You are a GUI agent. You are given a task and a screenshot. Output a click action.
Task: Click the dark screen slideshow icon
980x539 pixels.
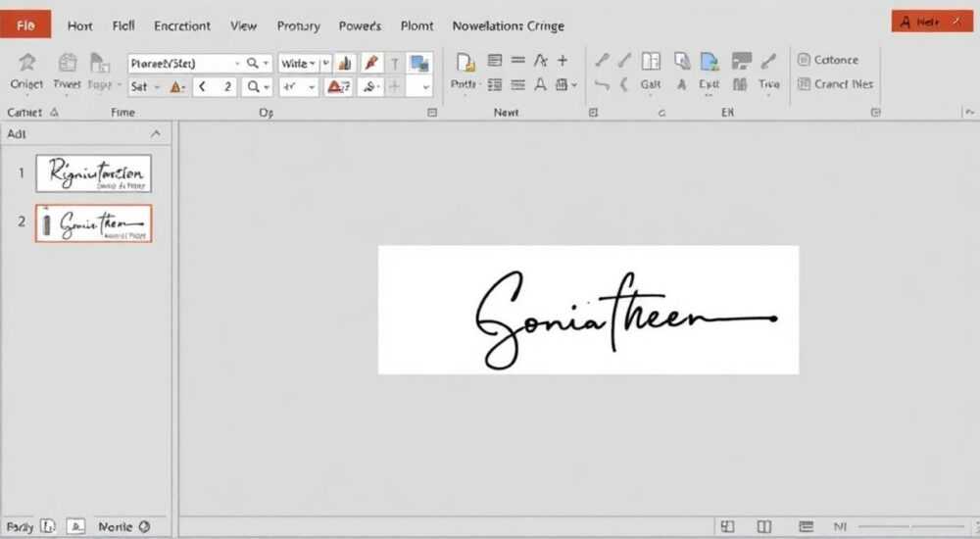[x=741, y=61]
